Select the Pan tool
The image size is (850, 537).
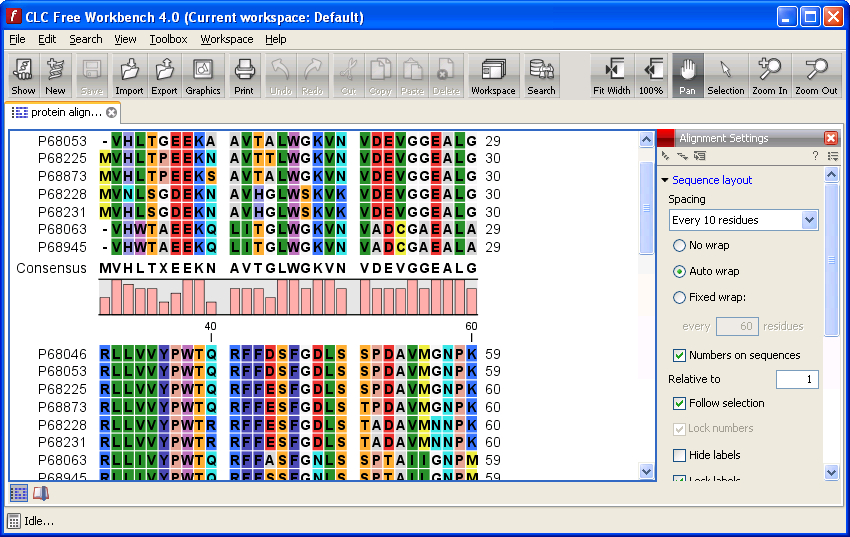tap(687, 76)
